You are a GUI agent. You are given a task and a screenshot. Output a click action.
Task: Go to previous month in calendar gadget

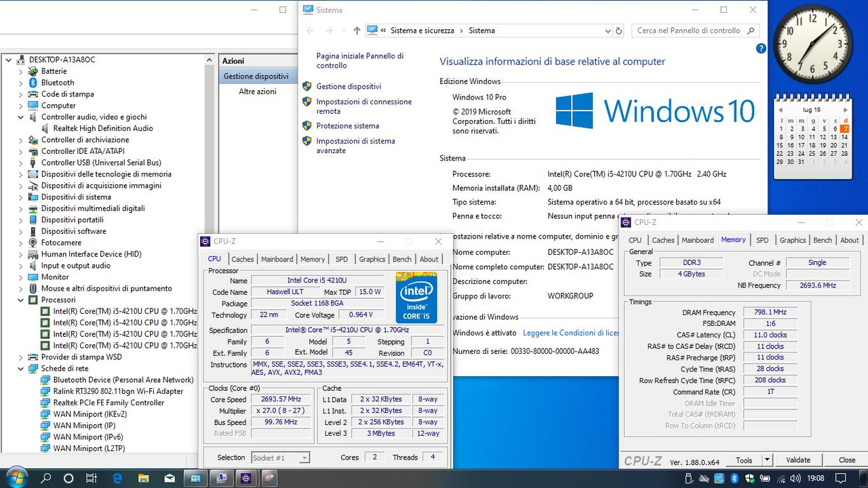click(x=781, y=110)
